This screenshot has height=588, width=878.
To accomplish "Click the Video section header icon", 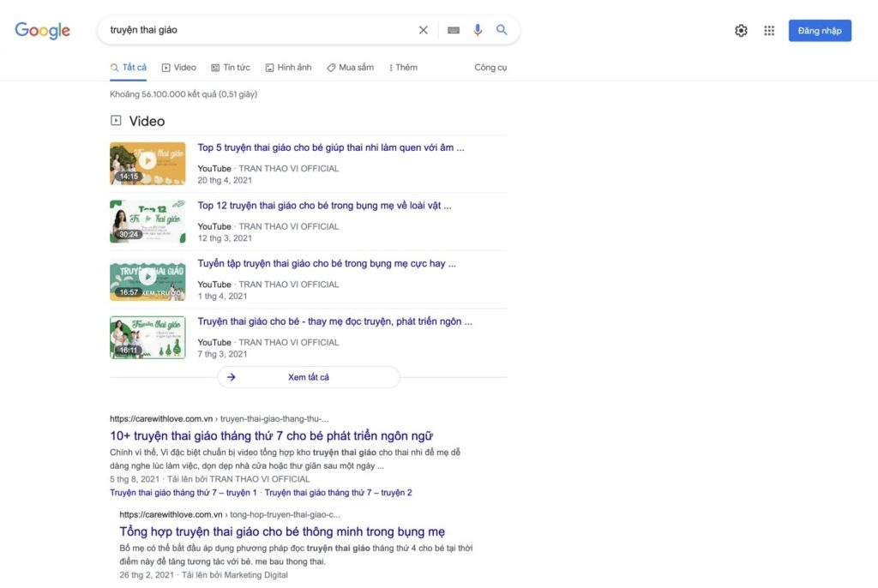I will [x=116, y=120].
